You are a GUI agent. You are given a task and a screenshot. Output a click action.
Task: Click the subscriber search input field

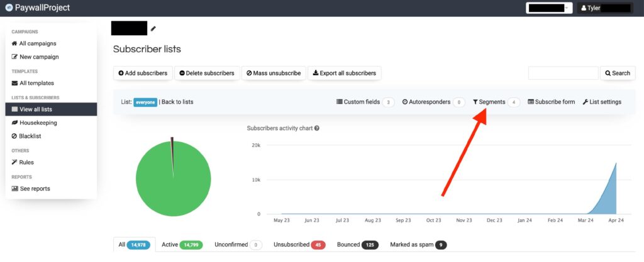pyautogui.click(x=563, y=73)
